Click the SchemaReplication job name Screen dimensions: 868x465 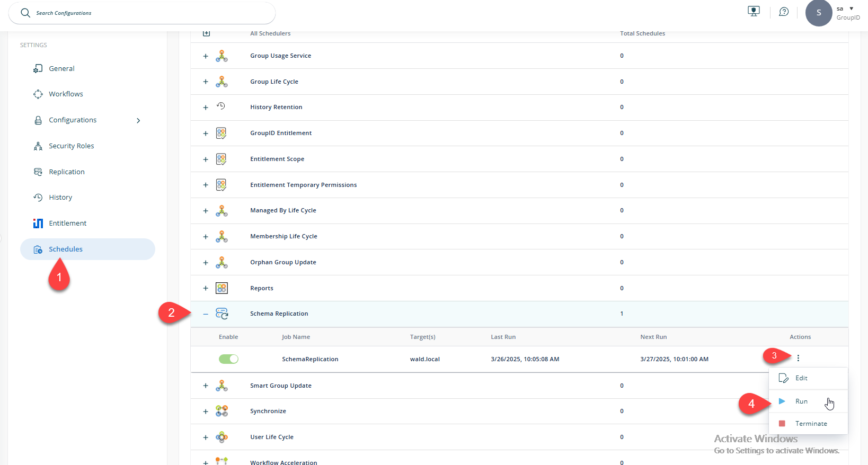click(x=310, y=359)
